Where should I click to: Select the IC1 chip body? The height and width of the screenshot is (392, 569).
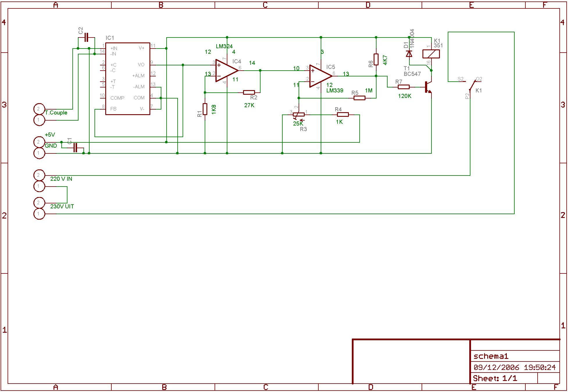[127, 78]
